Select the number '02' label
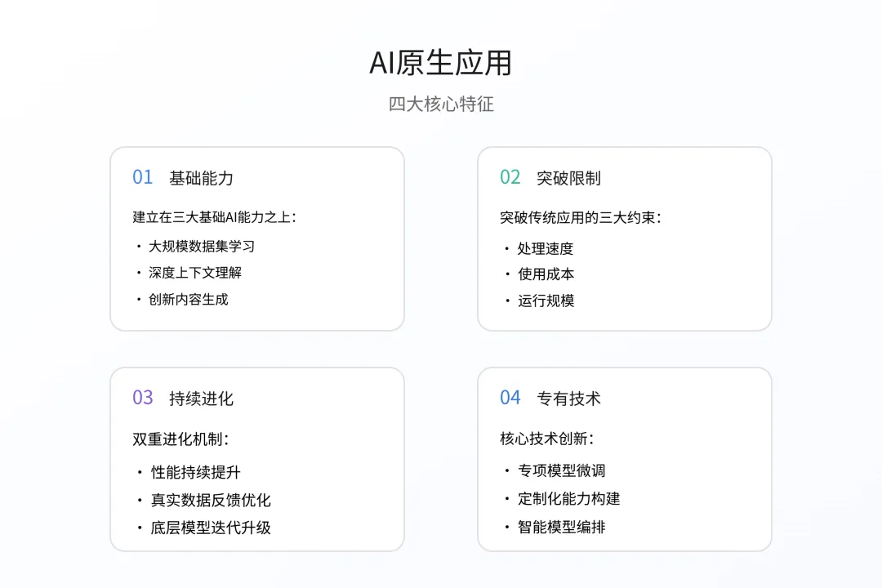Viewport: 882px width, 588px height. coord(510,177)
